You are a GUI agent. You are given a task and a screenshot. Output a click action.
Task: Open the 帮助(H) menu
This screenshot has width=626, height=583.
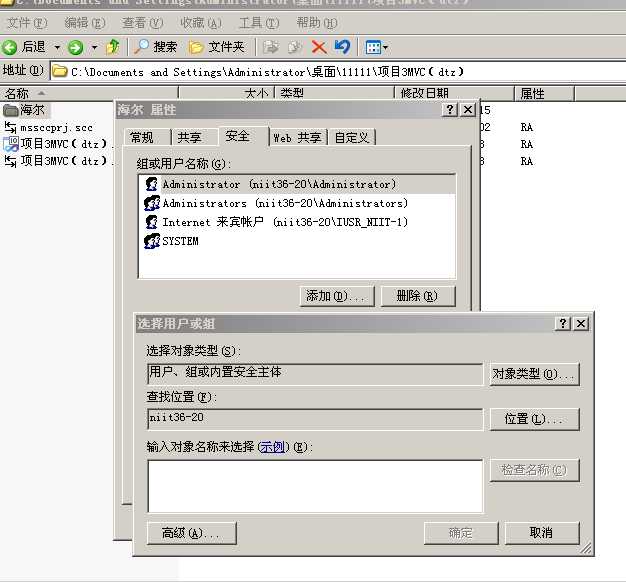pyautogui.click(x=317, y=23)
